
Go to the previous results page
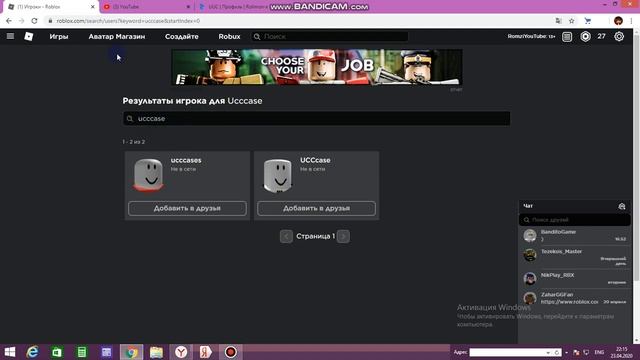(x=286, y=236)
